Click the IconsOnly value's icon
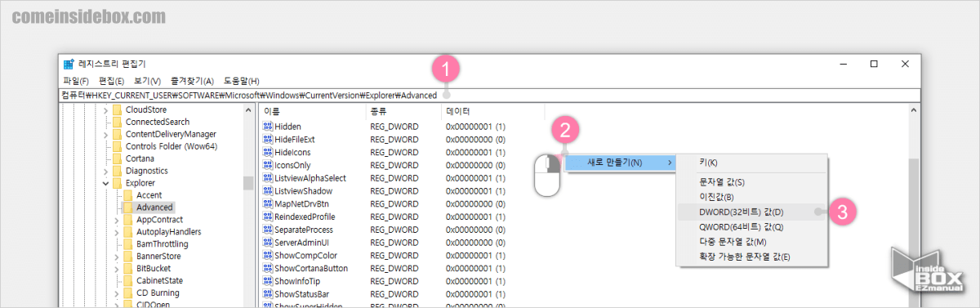The width and height of the screenshot is (980, 308). coord(268,165)
